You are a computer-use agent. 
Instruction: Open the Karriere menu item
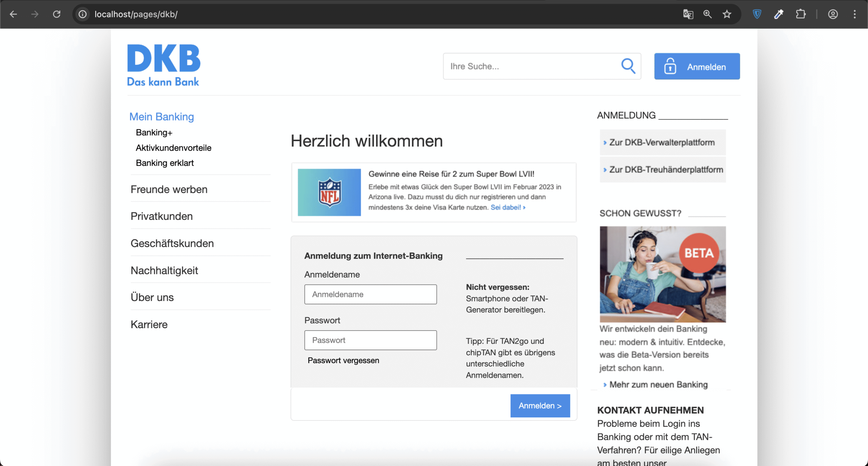pyautogui.click(x=149, y=324)
